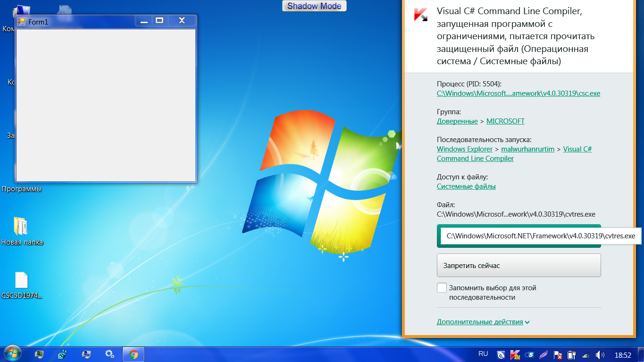Viewport: 644px width, 362px height.
Task: Click the network signal tray icon
Action: pos(585,354)
